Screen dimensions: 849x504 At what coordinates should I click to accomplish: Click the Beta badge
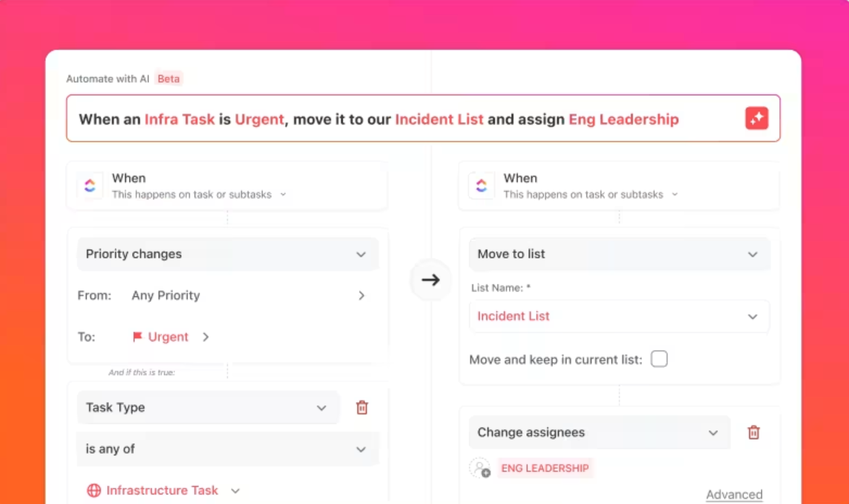pyautogui.click(x=169, y=79)
